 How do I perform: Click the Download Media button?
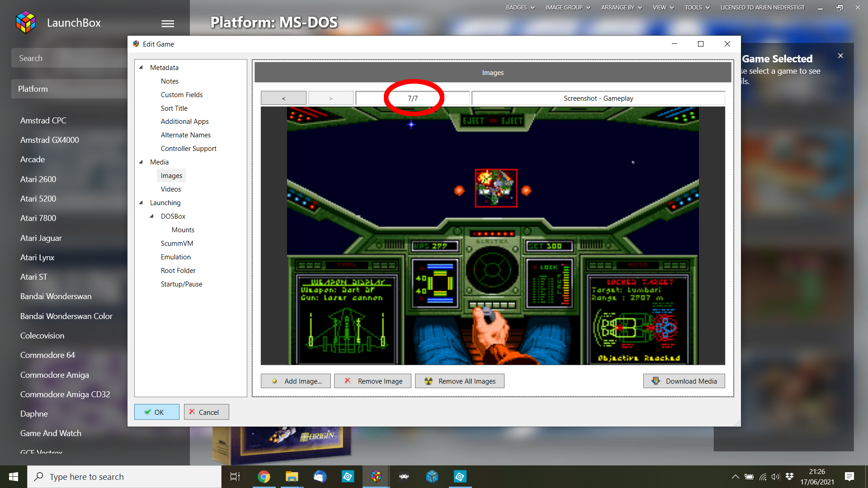(684, 381)
